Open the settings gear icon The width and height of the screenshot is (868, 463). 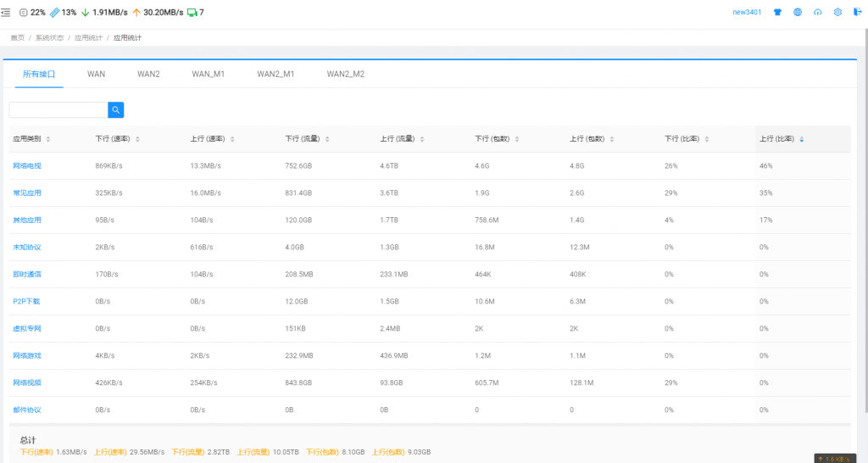pyautogui.click(x=837, y=12)
